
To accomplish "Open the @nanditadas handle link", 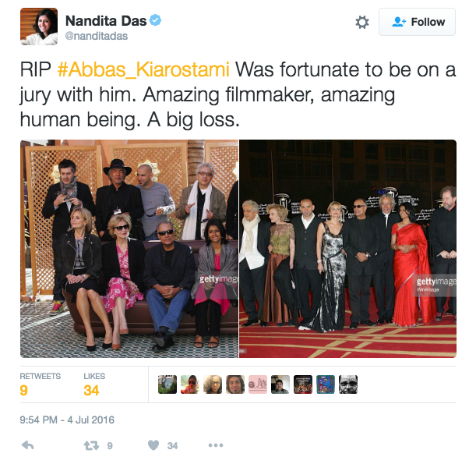I will click(x=97, y=36).
